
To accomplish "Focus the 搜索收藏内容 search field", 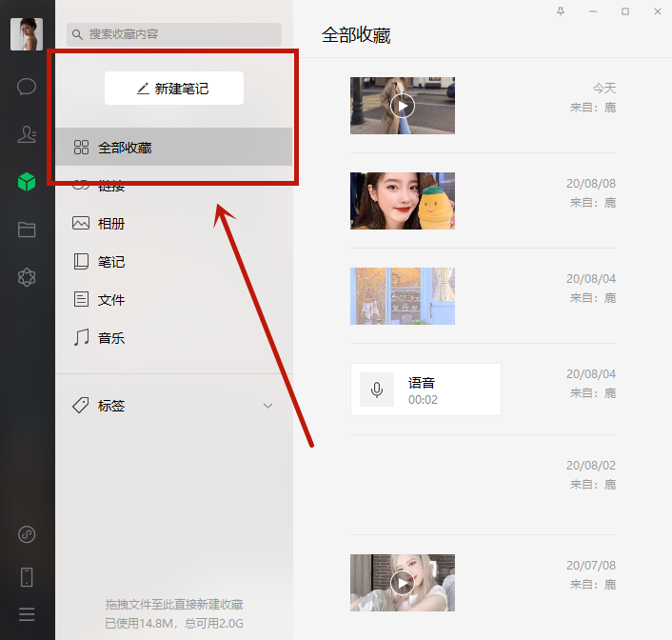I will click(x=174, y=34).
